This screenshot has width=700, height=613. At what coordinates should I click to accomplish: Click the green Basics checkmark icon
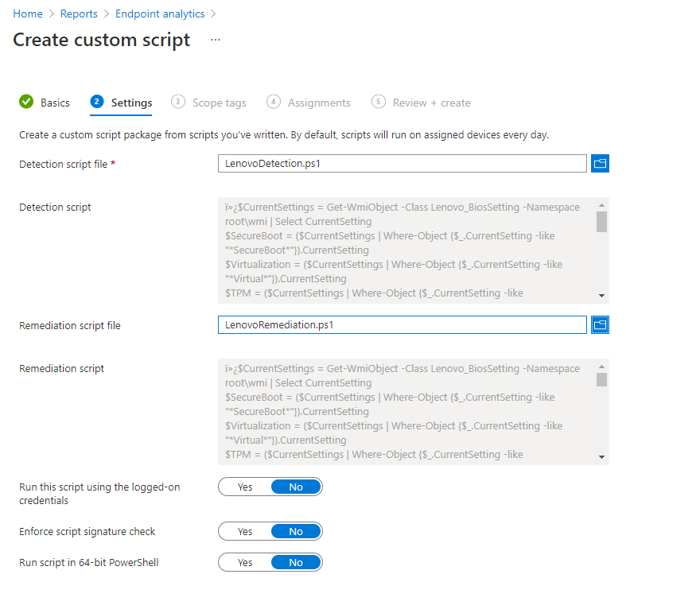[x=26, y=102]
